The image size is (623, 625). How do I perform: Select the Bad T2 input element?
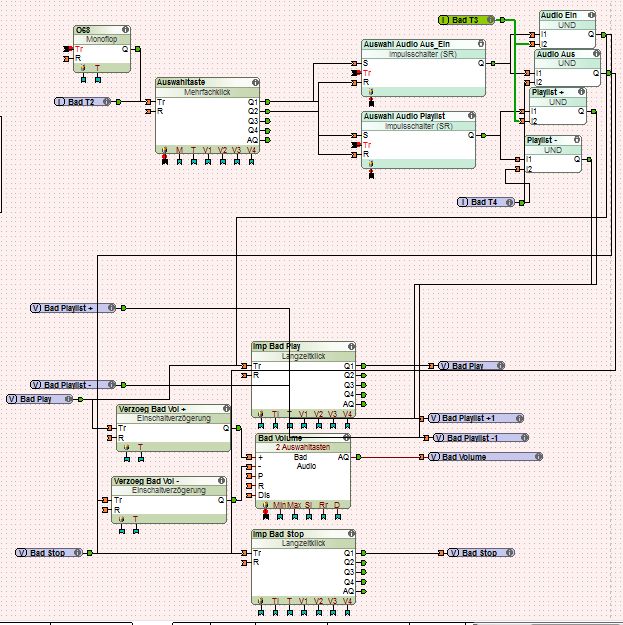[x=83, y=102]
